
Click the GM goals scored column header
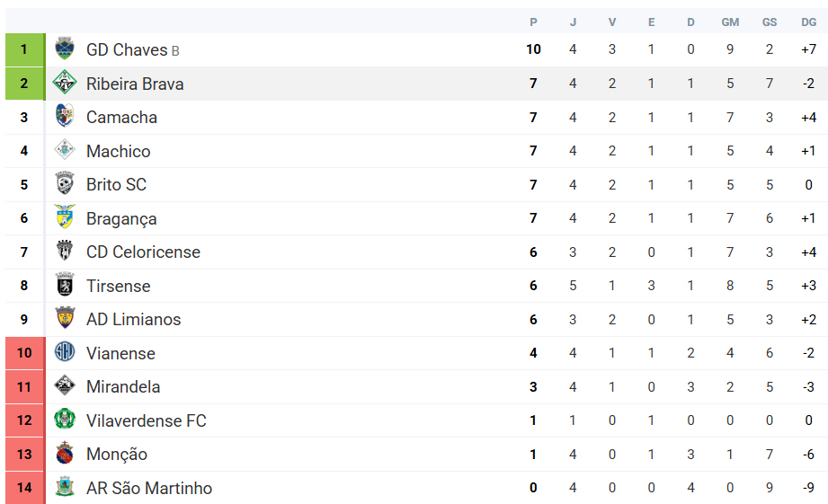730,22
